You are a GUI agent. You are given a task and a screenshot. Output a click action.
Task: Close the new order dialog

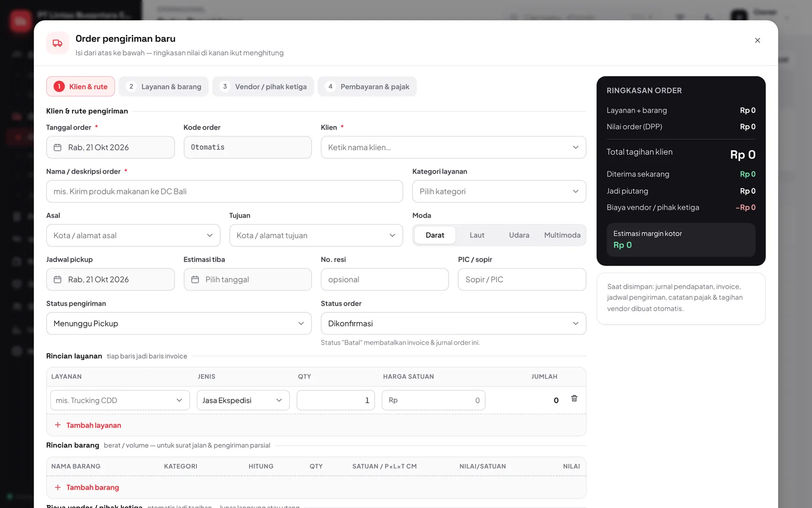point(757,41)
